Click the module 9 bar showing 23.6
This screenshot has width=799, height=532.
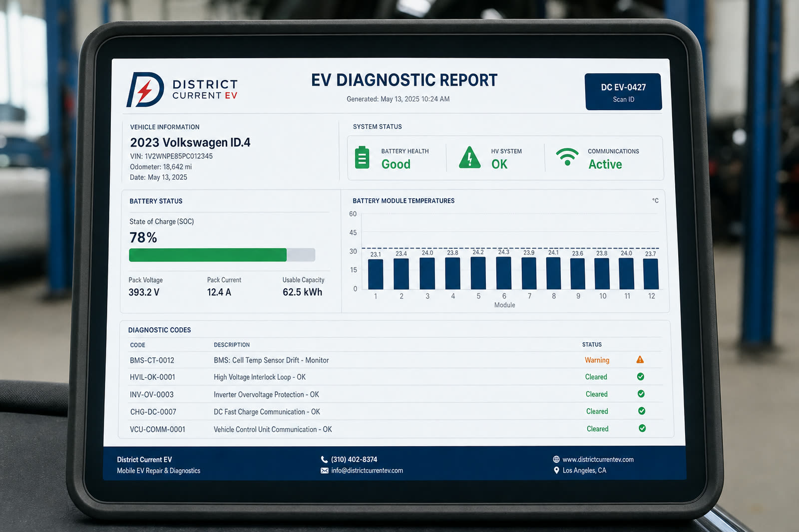click(x=577, y=274)
